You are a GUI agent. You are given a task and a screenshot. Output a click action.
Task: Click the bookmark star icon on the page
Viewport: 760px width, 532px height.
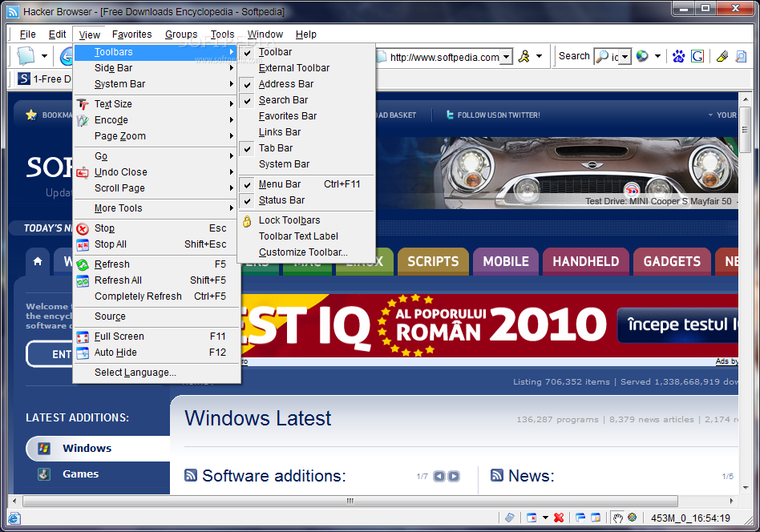tap(31, 115)
